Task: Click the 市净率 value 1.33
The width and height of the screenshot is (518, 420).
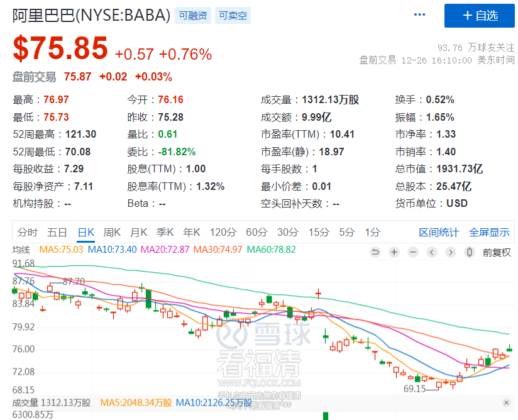Action: (446, 135)
